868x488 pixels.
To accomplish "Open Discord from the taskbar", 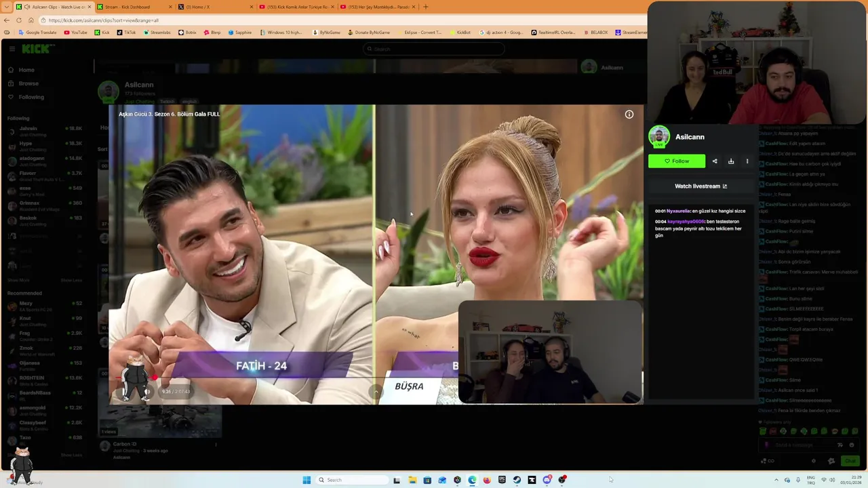I will coord(547,480).
